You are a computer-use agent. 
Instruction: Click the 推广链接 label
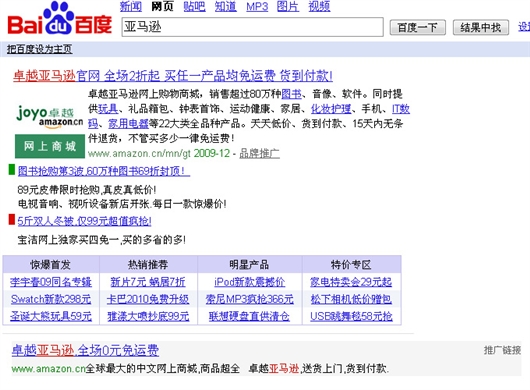502,350
